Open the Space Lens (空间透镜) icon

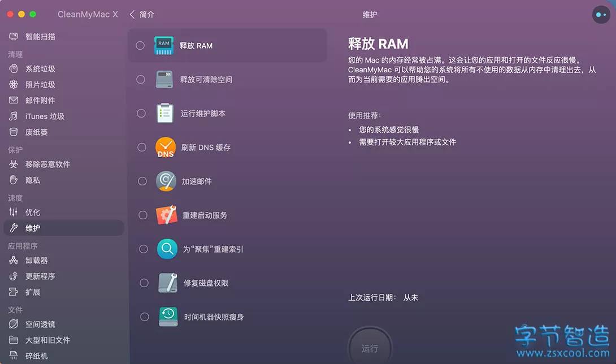coord(14,324)
